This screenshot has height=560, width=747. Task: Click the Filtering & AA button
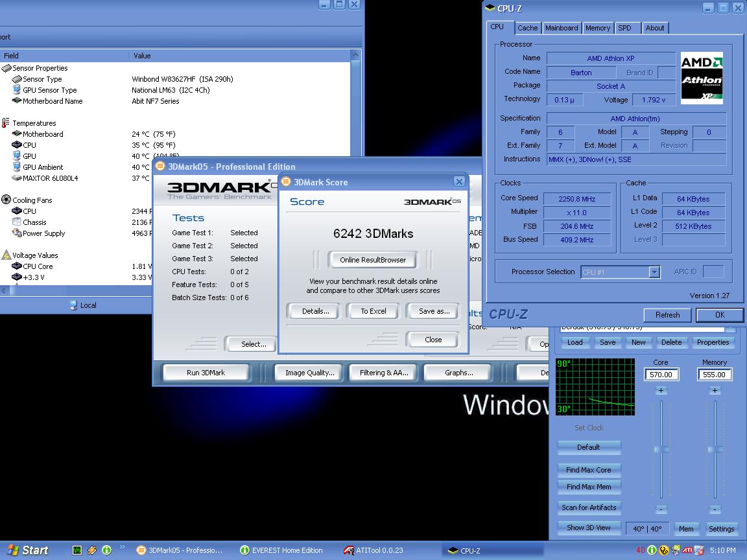pos(384,373)
